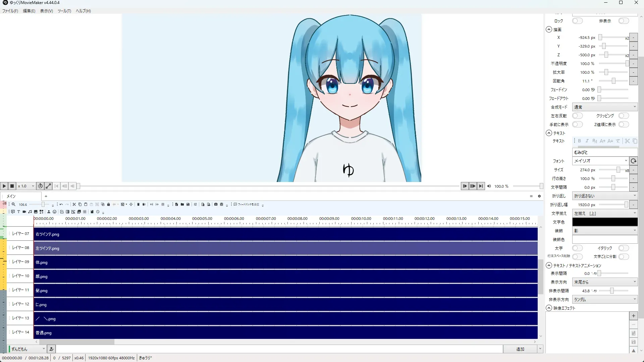Click the save floppy disk icon in toolbar
644x362 pixels.
[188, 204]
